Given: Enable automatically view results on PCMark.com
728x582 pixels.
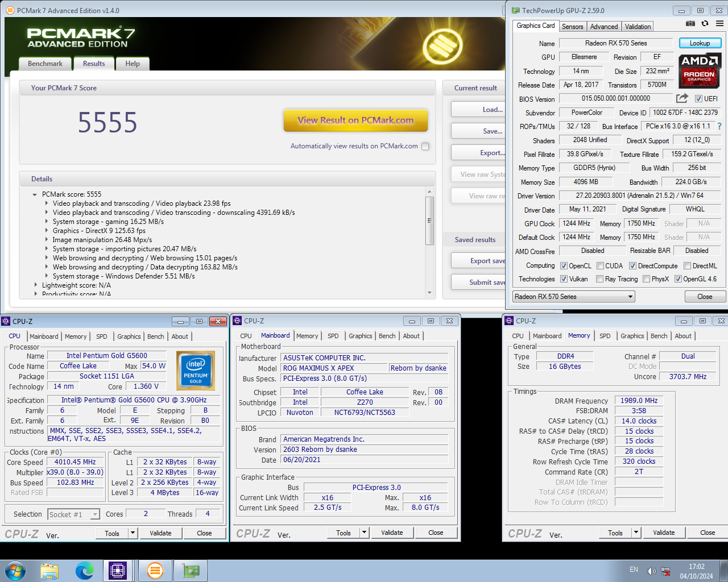Looking at the screenshot, I should [425, 146].
